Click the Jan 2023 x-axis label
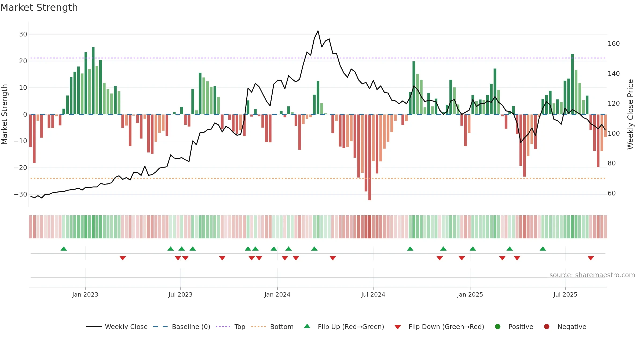Viewport: 644px width, 362px height. tap(85, 294)
